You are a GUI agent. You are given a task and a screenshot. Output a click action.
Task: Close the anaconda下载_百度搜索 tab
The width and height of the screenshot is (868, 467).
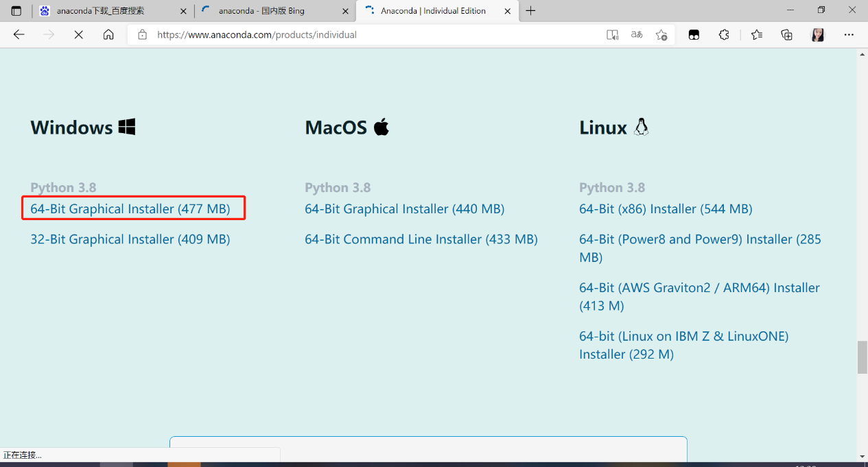183,11
